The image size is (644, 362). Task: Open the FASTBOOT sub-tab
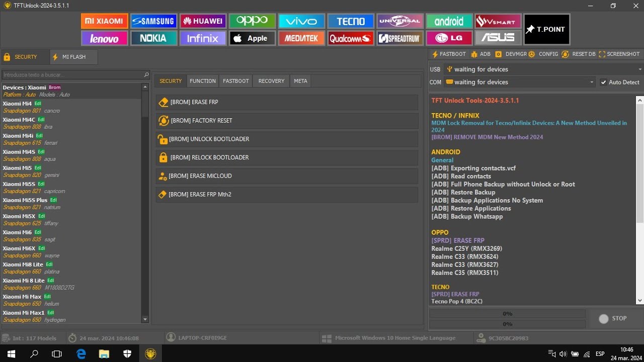pos(236,81)
